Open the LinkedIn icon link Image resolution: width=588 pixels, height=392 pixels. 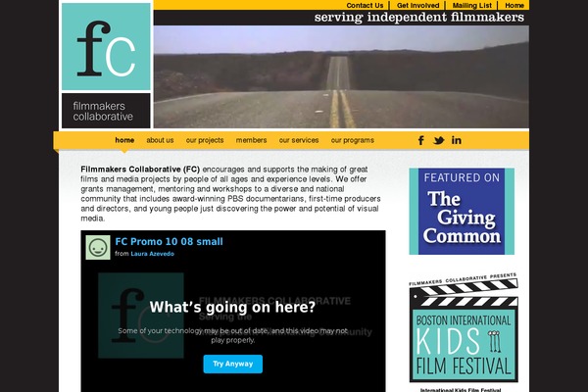pyautogui.click(x=456, y=140)
